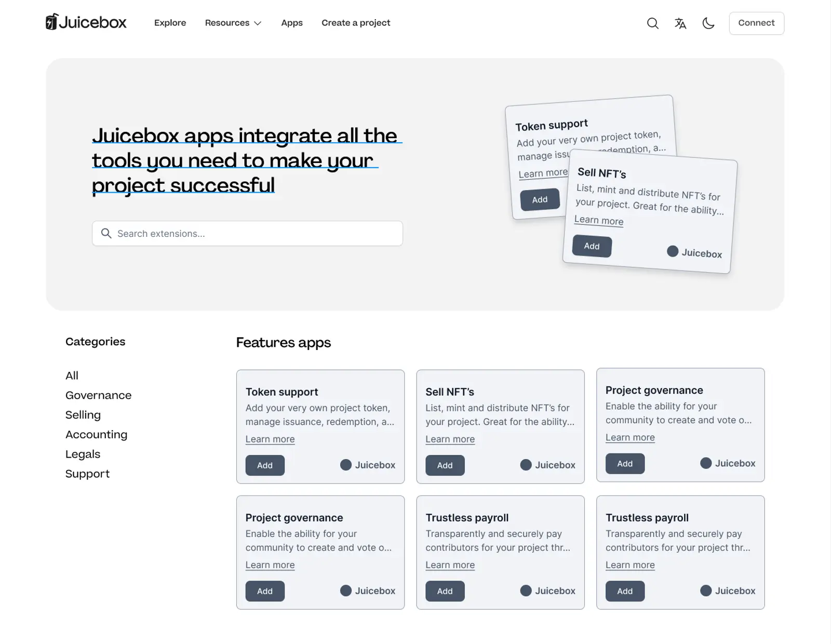This screenshot has width=831, height=644.
Task: Click the language translation icon
Action: pos(680,23)
